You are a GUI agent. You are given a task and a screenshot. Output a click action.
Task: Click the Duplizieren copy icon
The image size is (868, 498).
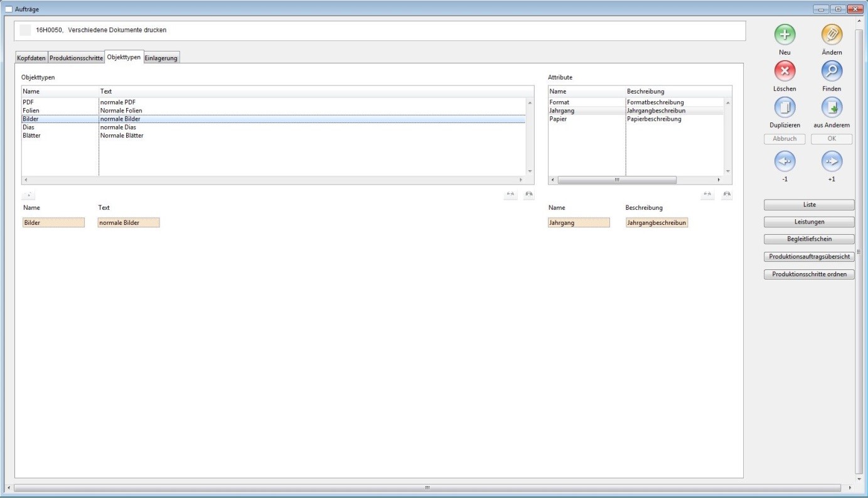point(785,108)
